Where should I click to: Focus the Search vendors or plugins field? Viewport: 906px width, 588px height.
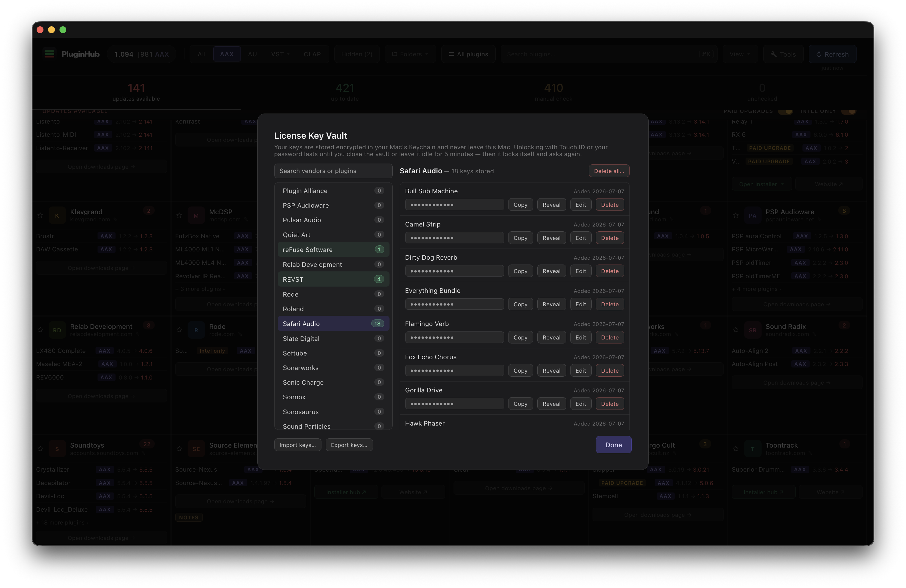click(x=333, y=171)
